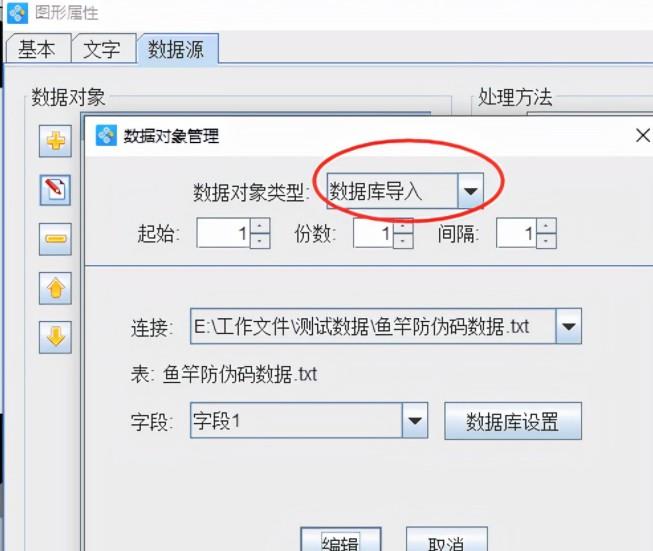This screenshot has height=551, width=653.
Task: Click the 数据对象管理 dialog logo icon
Action: tap(106, 135)
